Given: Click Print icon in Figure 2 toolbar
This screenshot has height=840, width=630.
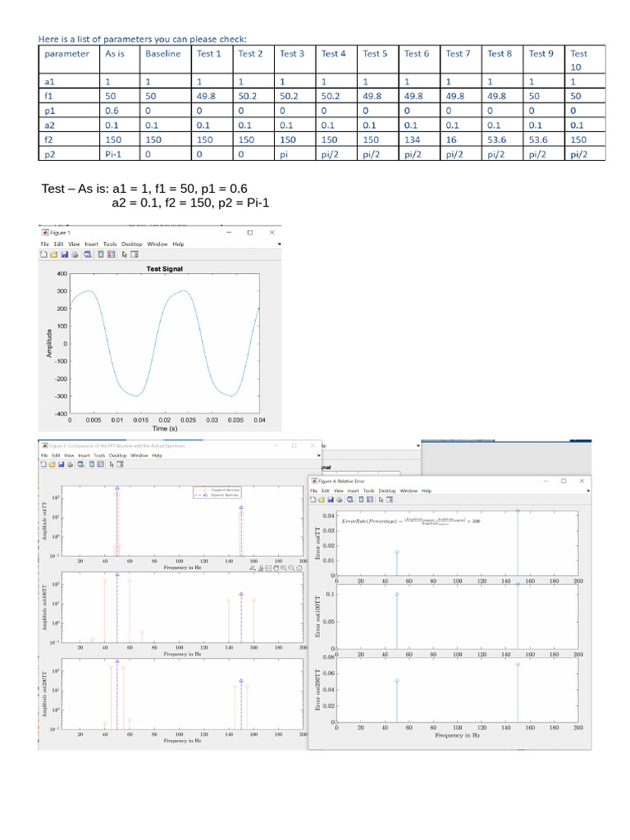Looking at the screenshot, I should [x=71, y=464].
